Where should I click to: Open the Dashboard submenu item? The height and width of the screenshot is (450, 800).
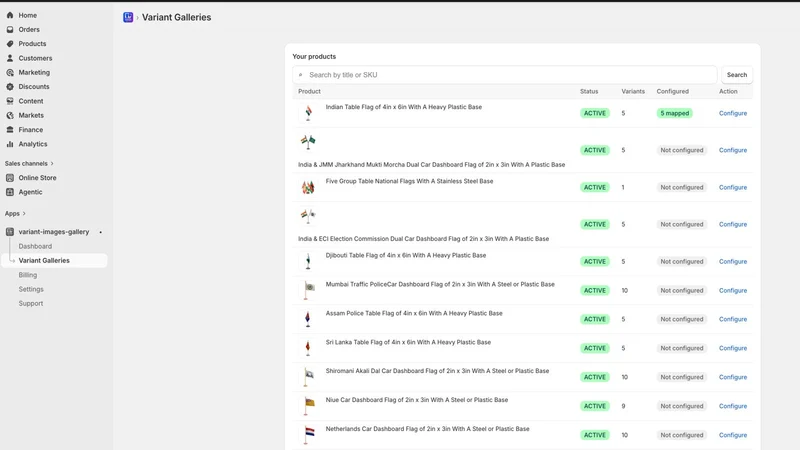35,246
